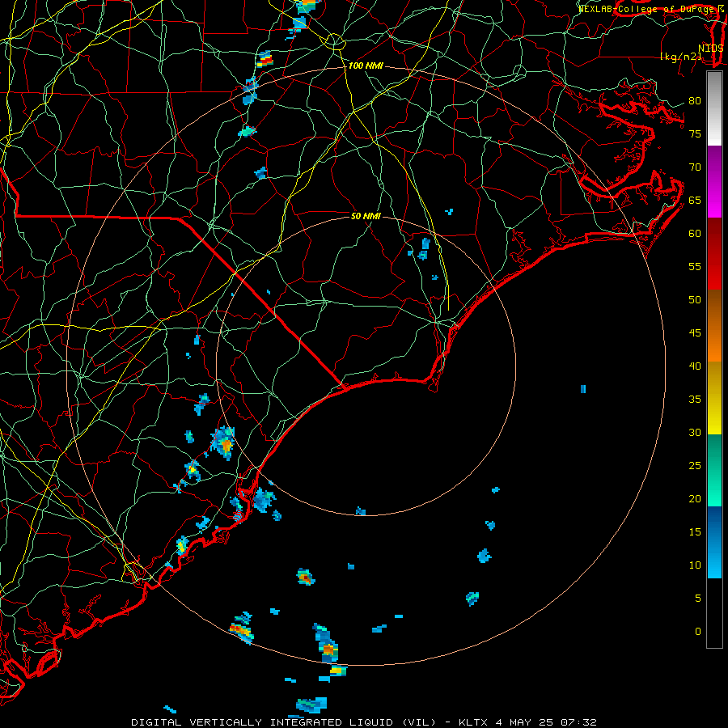Click the 40 value on the color scale

(695, 366)
